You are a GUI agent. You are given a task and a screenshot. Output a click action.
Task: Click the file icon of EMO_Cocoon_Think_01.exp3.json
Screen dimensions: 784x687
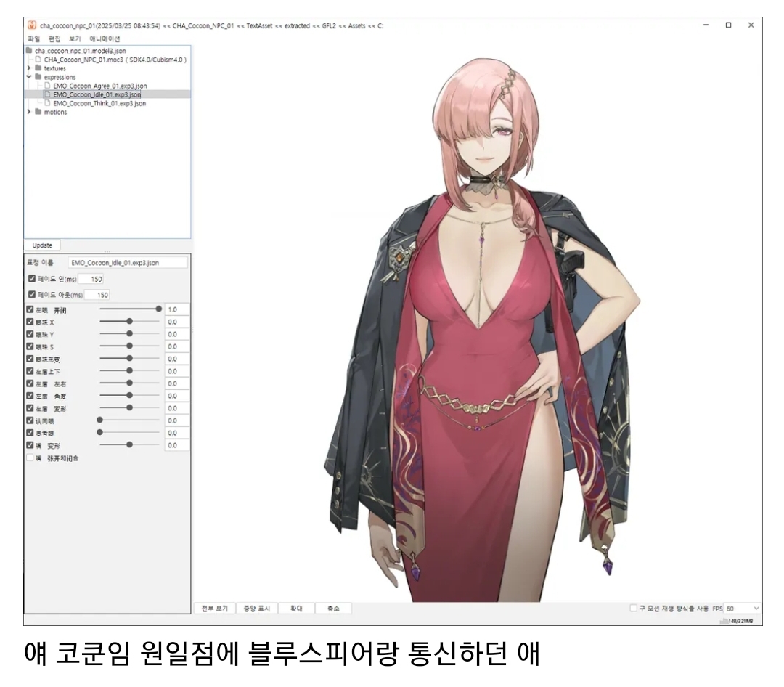(47, 103)
